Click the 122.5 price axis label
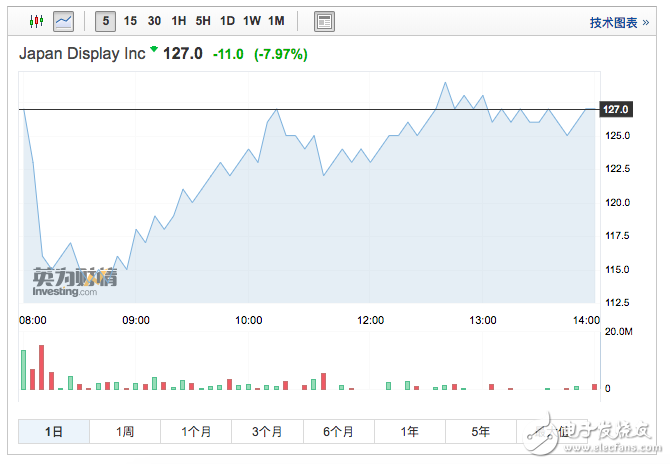 click(x=617, y=169)
